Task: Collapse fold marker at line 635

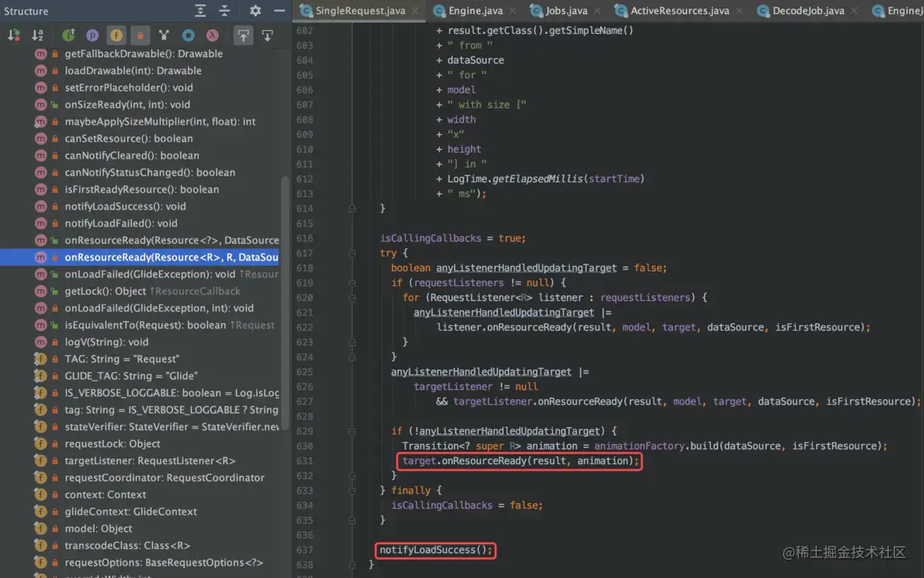Action: click(352, 520)
